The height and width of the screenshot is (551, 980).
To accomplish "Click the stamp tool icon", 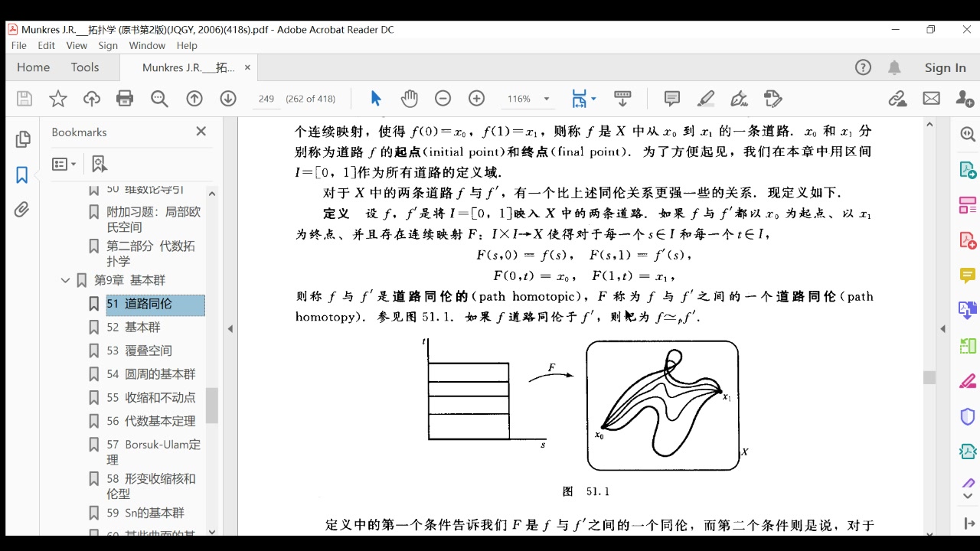I will 773,99.
